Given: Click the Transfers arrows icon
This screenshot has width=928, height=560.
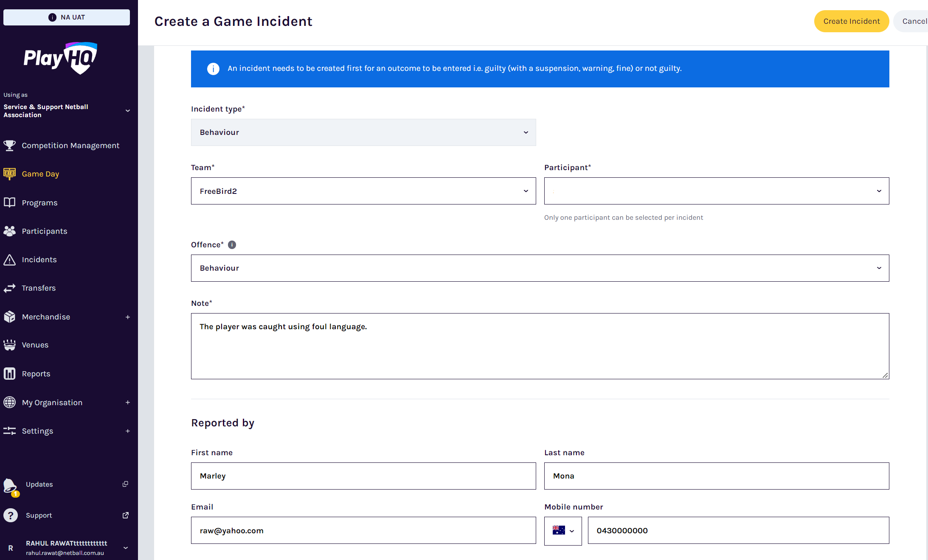Looking at the screenshot, I should [9, 288].
